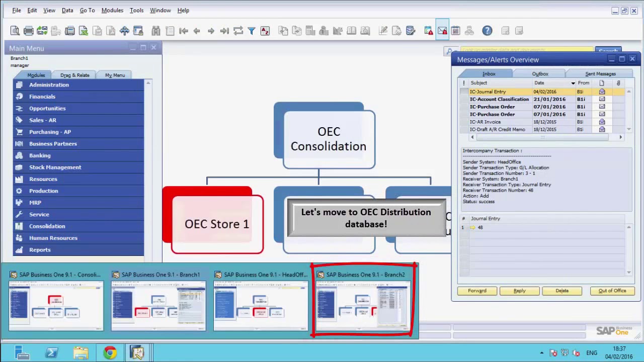Click the OEC Store 1 box

click(x=217, y=224)
